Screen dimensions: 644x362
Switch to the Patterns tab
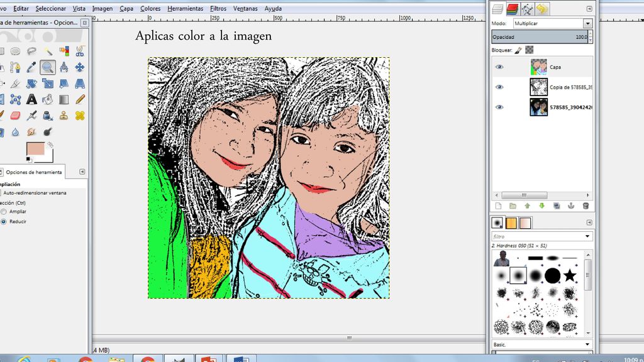pos(511,223)
